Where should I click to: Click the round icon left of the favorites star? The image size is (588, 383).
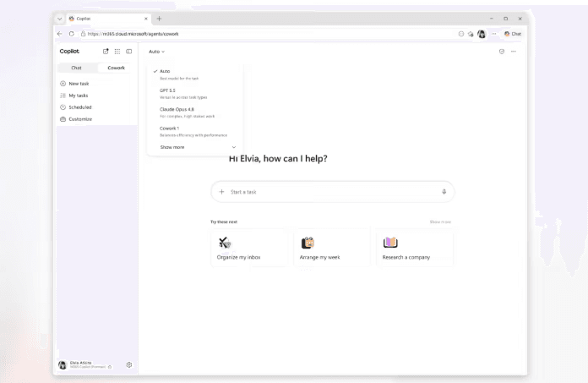(461, 34)
